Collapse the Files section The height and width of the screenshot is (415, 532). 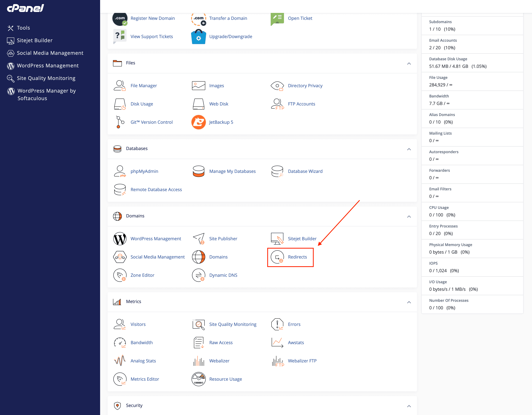(409, 63)
